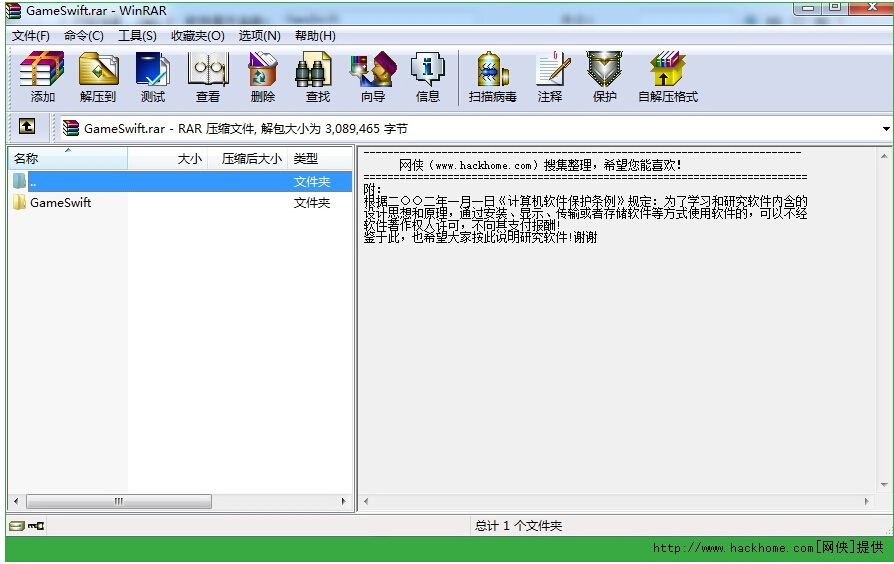894x564 pixels.
Task: Open the 工具(S) menu
Action: pos(137,36)
